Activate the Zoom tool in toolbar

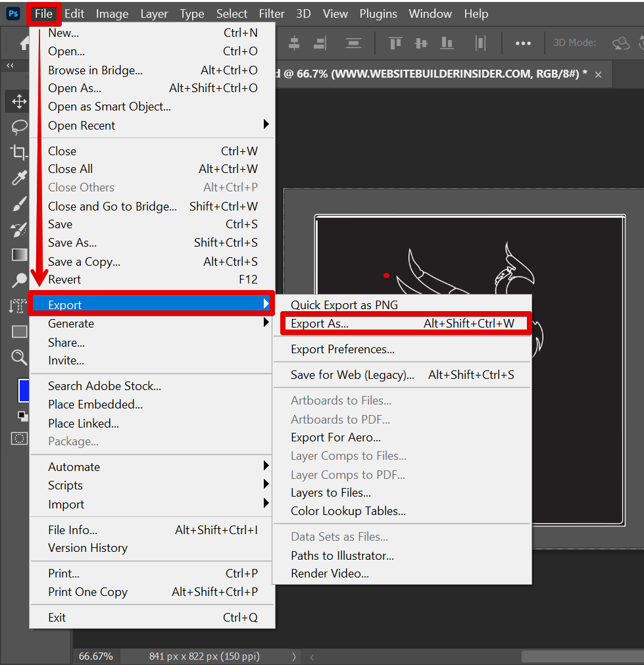19,357
